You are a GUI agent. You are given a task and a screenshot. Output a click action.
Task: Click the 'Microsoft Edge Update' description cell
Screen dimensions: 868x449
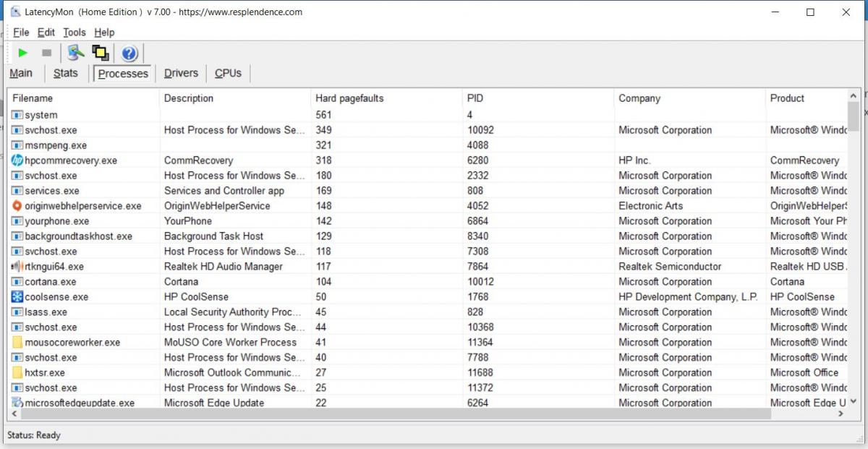pyautogui.click(x=214, y=403)
